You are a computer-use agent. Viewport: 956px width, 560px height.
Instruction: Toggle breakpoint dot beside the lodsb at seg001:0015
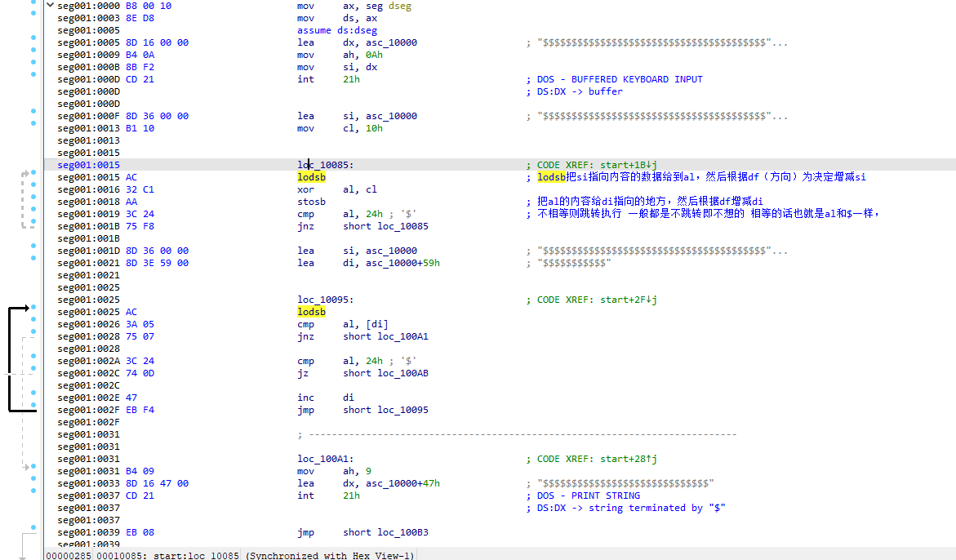(x=33, y=177)
